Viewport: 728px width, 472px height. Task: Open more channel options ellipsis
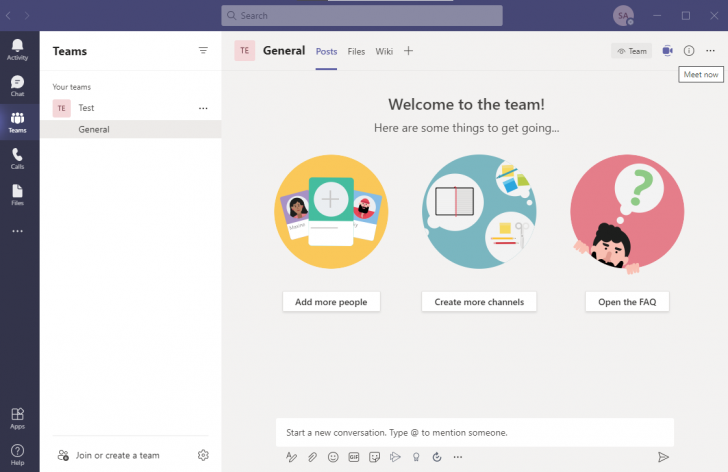(710, 51)
